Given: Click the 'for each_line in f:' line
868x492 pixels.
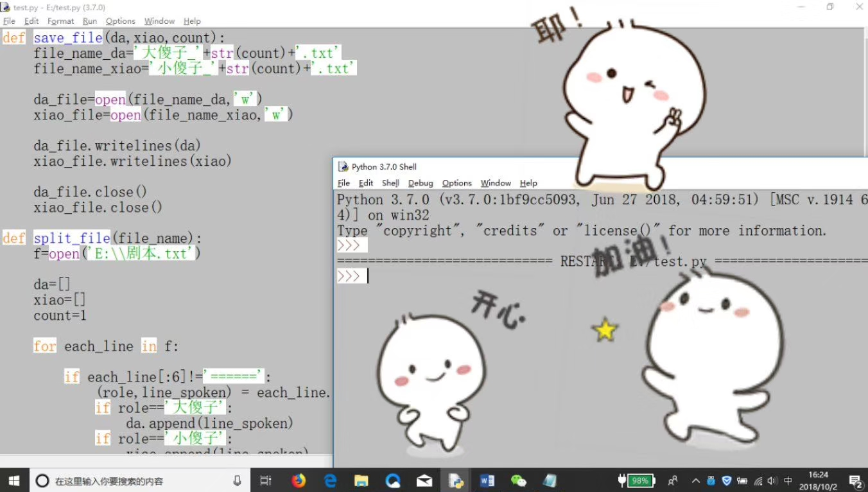Looking at the screenshot, I should click(x=106, y=346).
